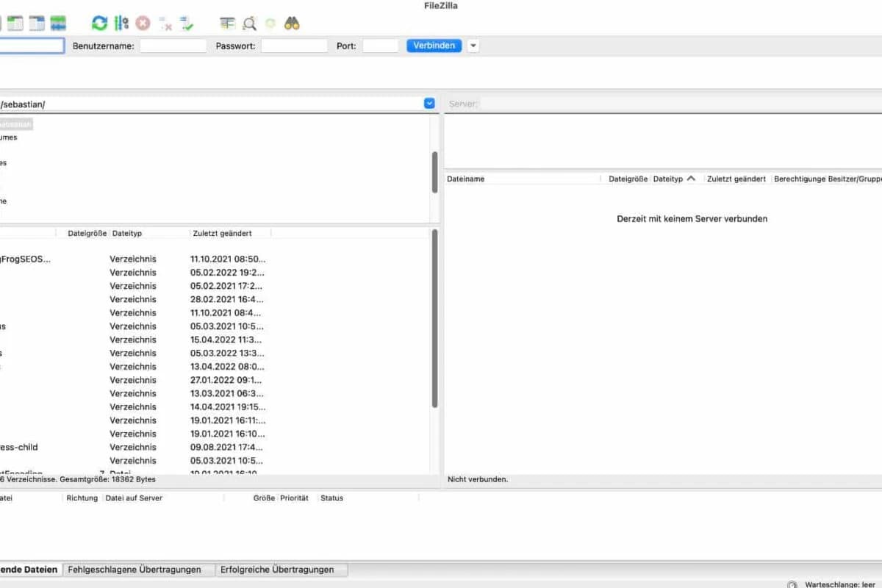Image resolution: width=882 pixels, height=588 pixels.
Task: Cancel the current operation
Action: pyautogui.click(x=143, y=23)
